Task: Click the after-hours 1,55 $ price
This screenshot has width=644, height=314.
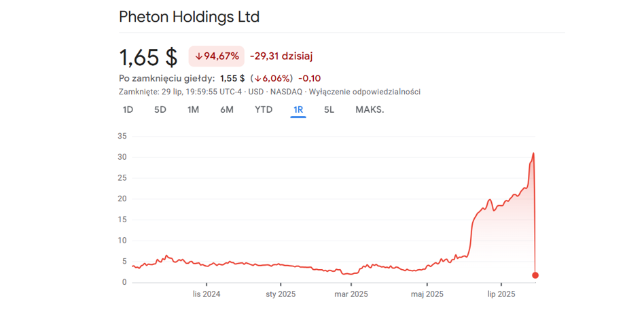Action: click(232, 78)
